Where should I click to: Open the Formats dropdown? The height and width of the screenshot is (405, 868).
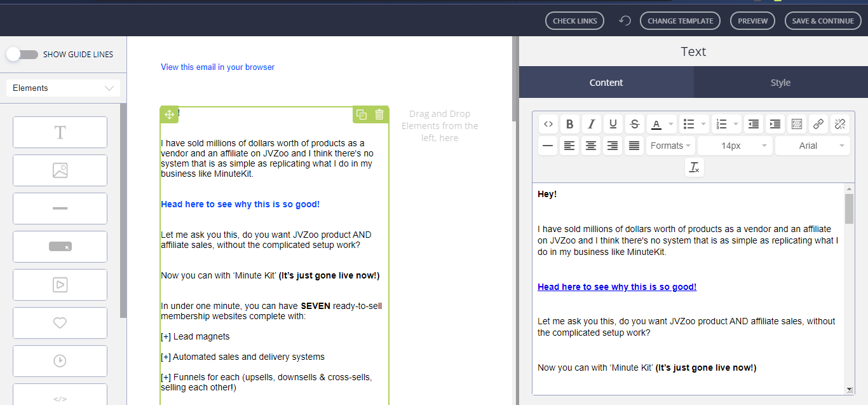click(x=671, y=146)
